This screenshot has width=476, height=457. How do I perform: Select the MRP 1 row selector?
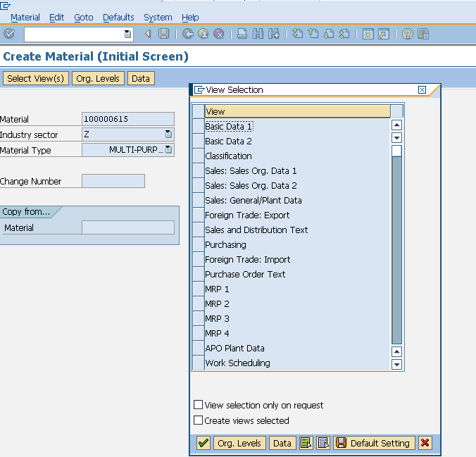(199, 289)
